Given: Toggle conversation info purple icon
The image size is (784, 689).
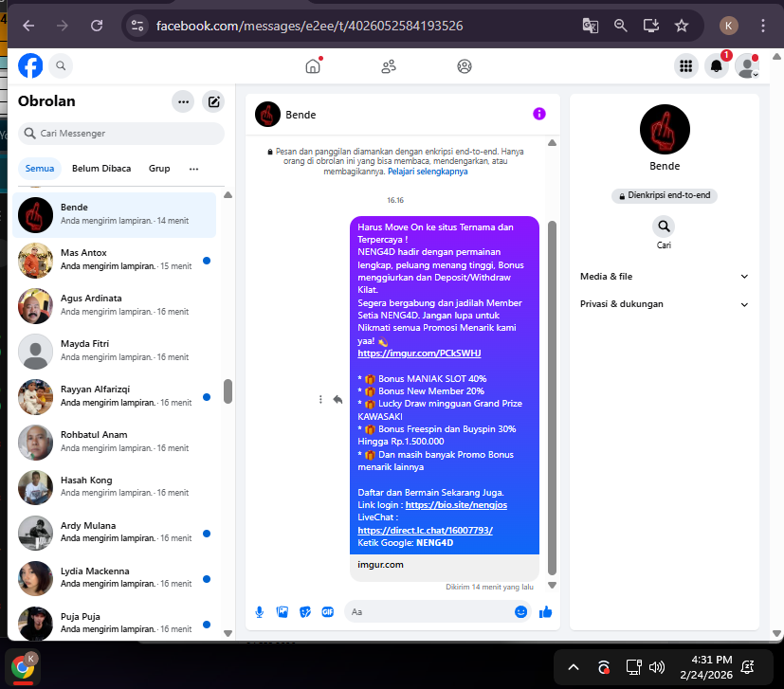Looking at the screenshot, I should (x=539, y=114).
